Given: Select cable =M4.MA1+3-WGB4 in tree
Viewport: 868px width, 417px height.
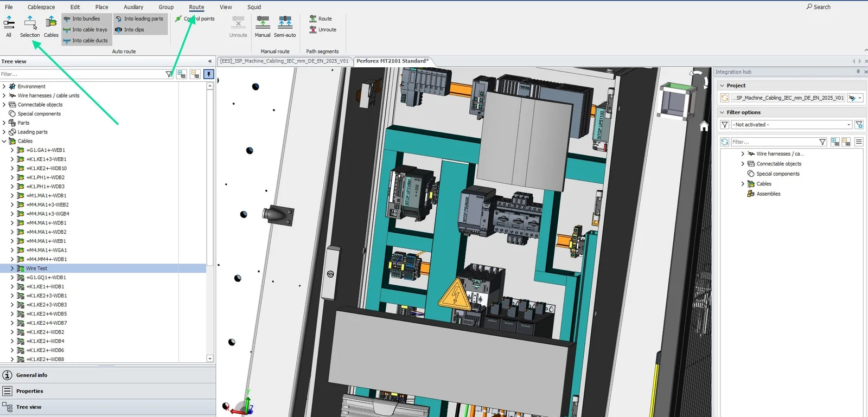Looking at the screenshot, I should [48, 214].
